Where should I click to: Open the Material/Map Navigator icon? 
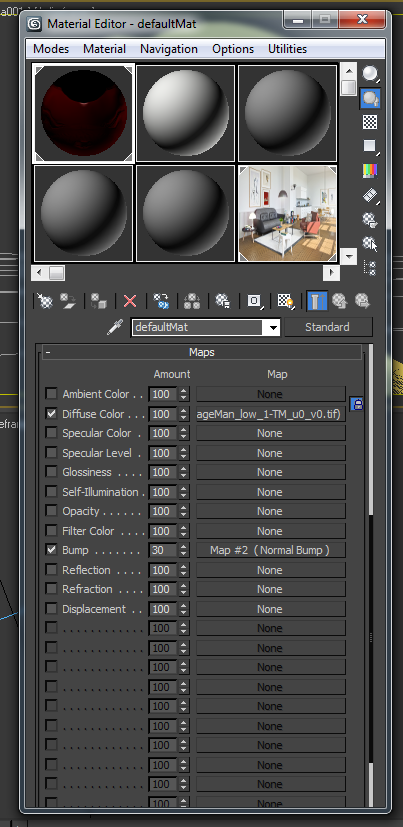370,268
